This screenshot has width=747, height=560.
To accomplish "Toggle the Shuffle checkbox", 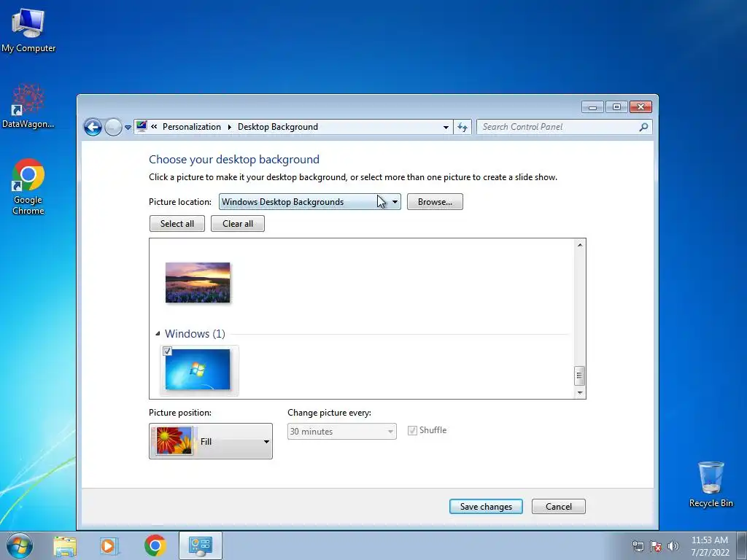I will click(x=413, y=430).
